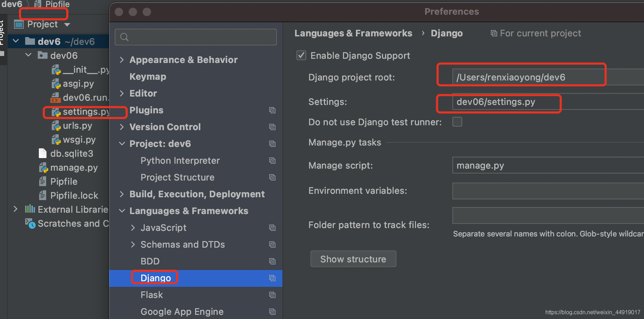Click the Show structure button

point(353,259)
